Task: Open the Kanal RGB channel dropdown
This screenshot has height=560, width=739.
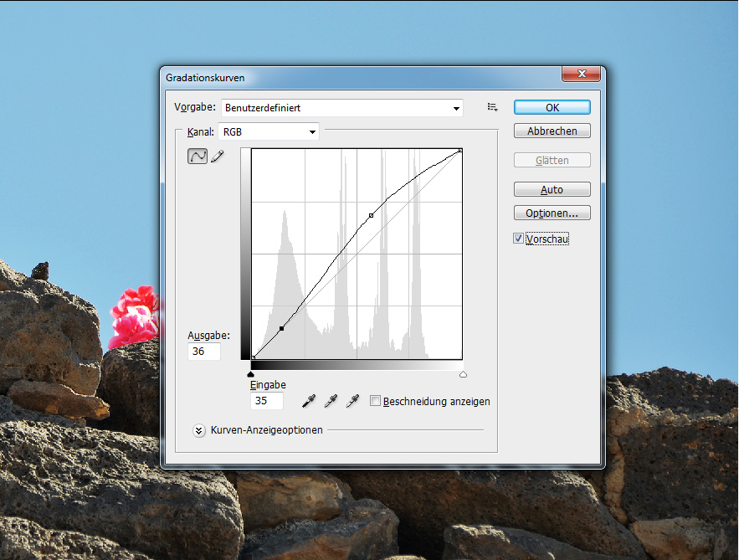Action: click(x=269, y=132)
